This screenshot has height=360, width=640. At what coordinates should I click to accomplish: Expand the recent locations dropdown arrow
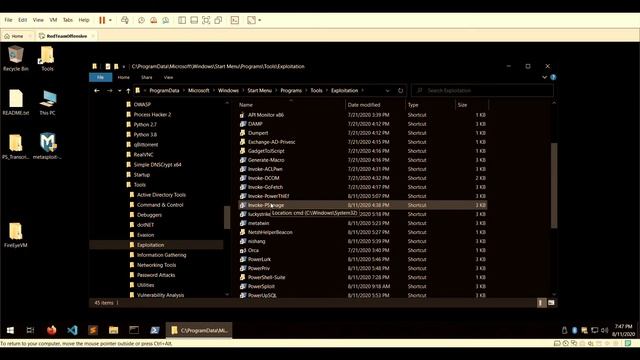[120, 91]
